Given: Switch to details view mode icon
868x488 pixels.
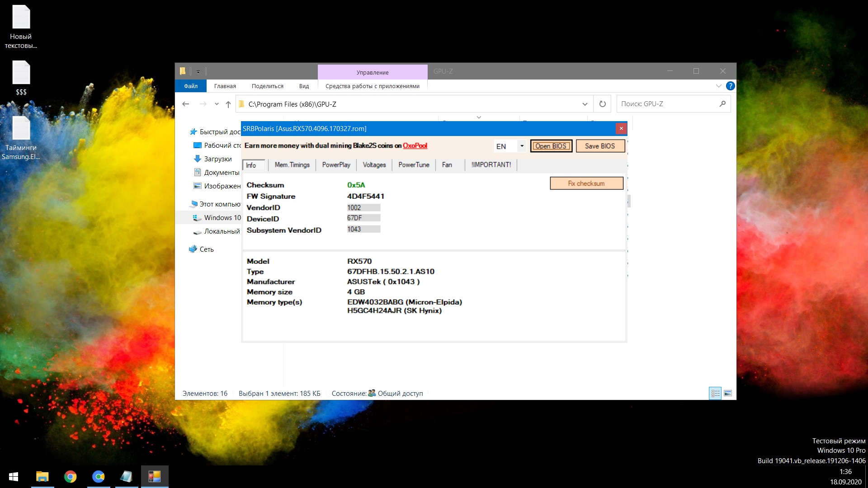Looking at the screenshot, I should pyautogui.click(x=715, y=393).
